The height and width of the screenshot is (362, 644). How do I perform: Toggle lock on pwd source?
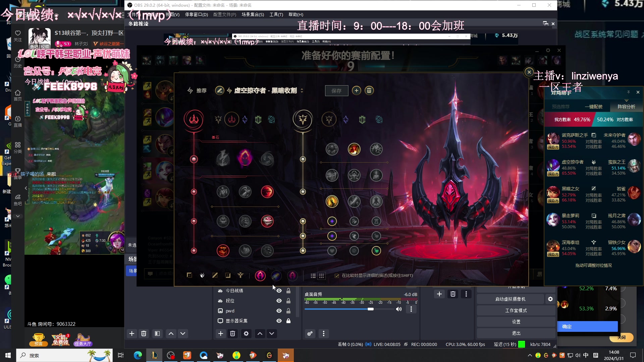pos(288,311)
